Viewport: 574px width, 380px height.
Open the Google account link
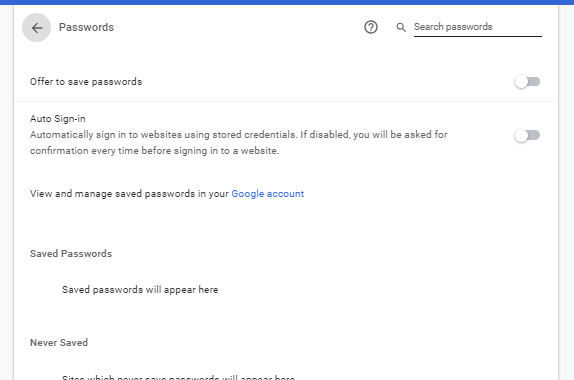click(x=268, y=194)
